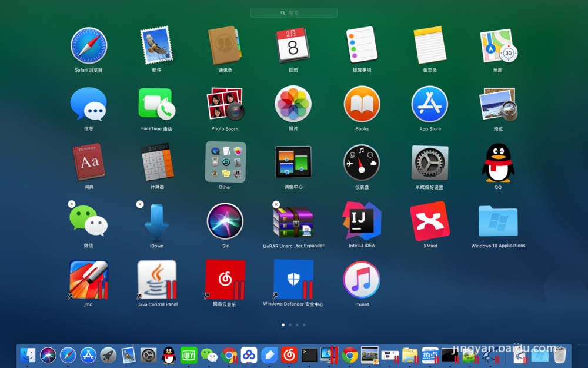Open the 照片 Photos app
Image resolution: width=588 pixels, height=368 pixels.
point(293,104)
